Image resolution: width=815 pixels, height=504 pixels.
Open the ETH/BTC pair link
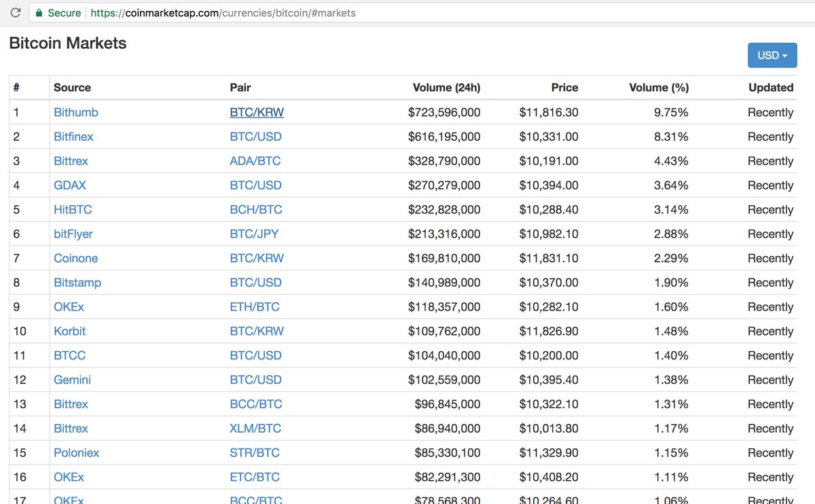(x=255, y=307)
